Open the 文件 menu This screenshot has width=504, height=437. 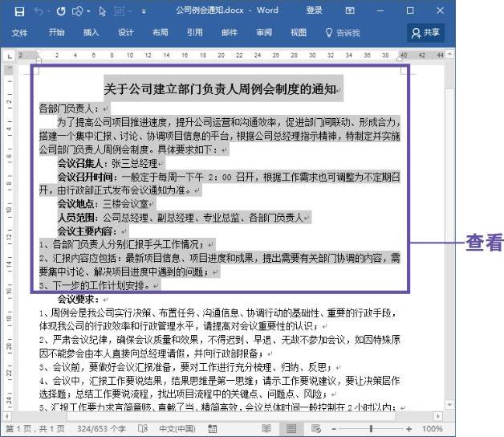(x=19, y=33)
